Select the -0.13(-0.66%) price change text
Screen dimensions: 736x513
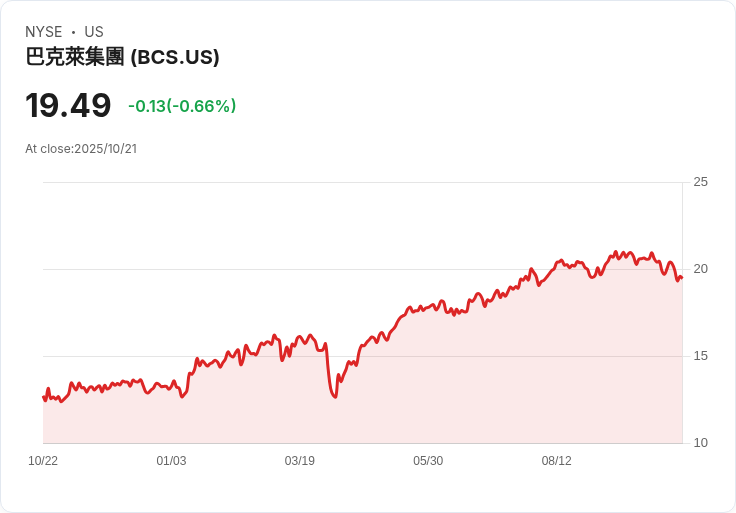tap(182, 106)
